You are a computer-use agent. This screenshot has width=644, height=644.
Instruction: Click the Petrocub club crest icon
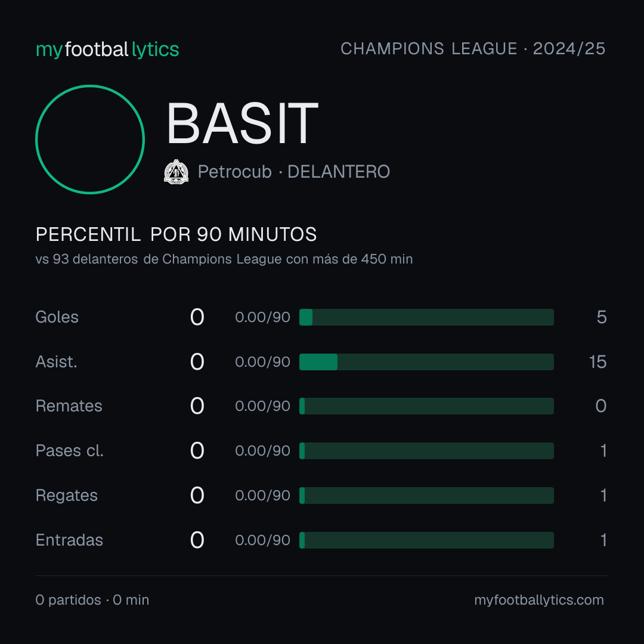point(176,172)
